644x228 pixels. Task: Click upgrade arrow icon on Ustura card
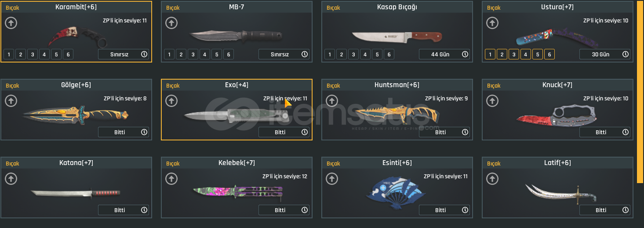pyautogui.click(x=492, y=23)
